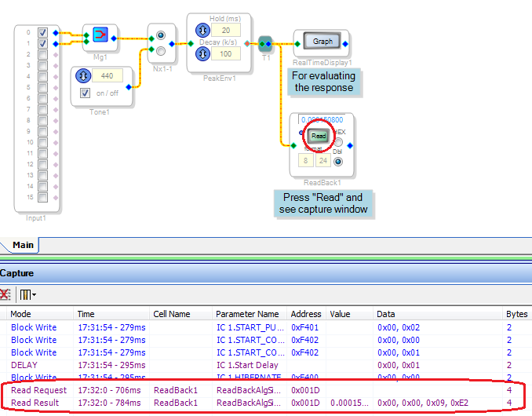
Task: Select top radio button in Nx1-1
Action: (x=161, y=35)
